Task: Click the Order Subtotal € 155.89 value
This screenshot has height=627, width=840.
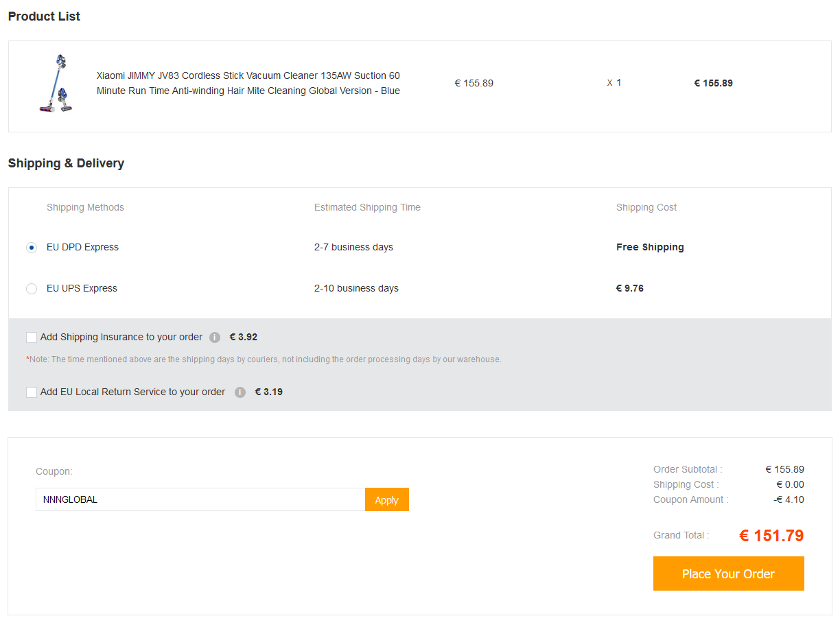Action: tap(785, 469)
